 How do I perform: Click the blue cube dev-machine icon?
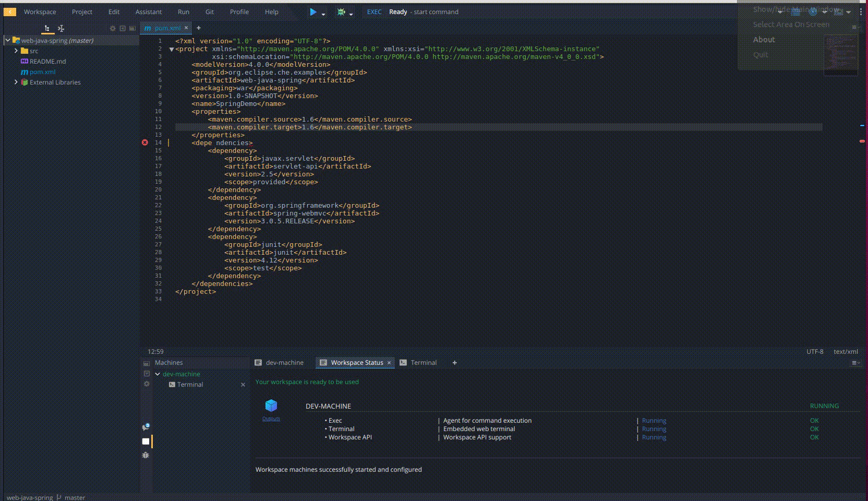(271, 405)
